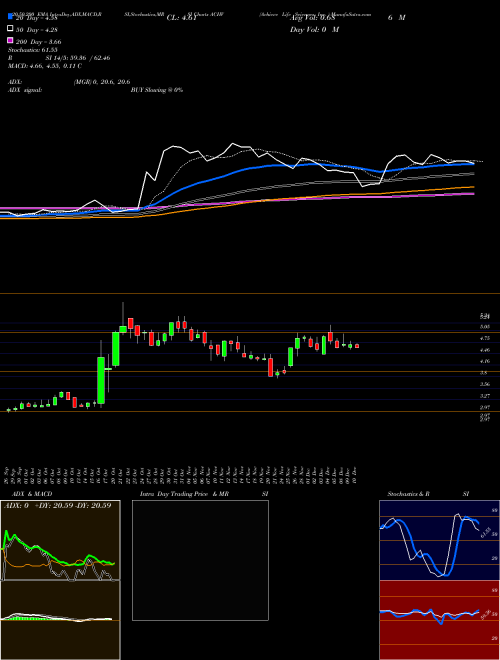Click the tall green breakout candlestick
The width and height of the screenshot is (500, 660).
pos(101,381)
